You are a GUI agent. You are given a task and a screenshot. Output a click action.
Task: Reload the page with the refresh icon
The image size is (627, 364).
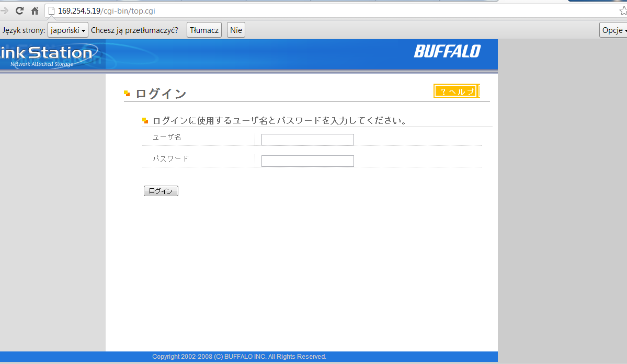point(19,11)
